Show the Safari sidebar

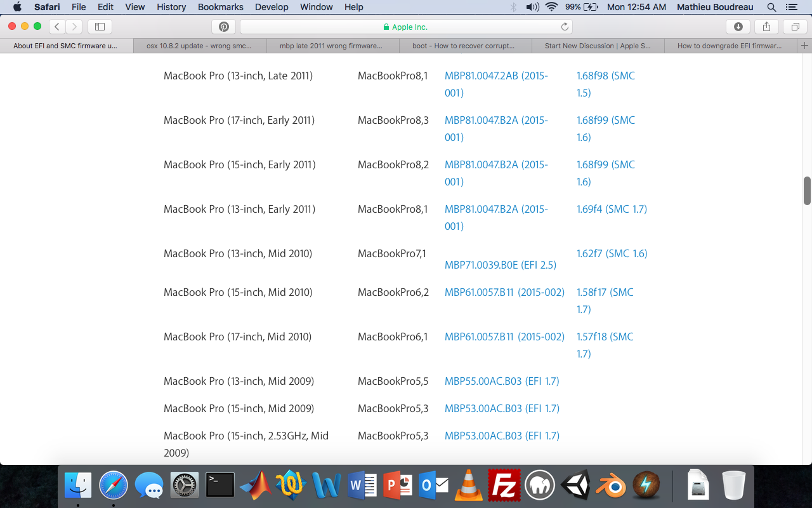pos(100,27)
